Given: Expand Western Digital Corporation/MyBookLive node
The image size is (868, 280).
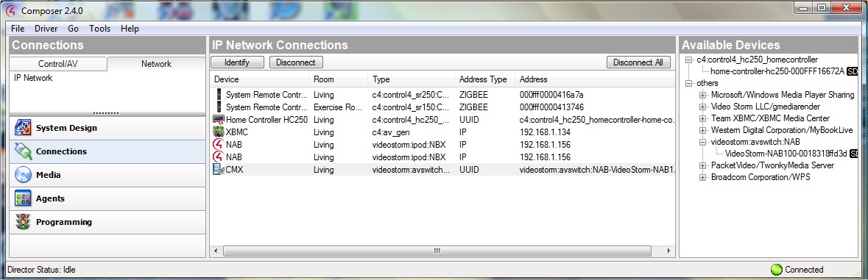Looking at the screenshot, I should pos(703,130).
